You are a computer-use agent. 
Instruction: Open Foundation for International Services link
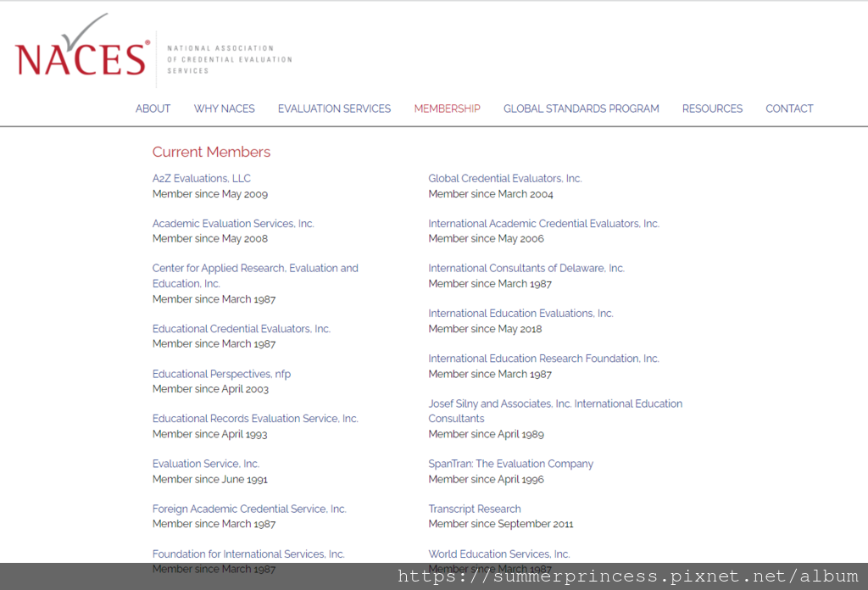pos(248,554)
